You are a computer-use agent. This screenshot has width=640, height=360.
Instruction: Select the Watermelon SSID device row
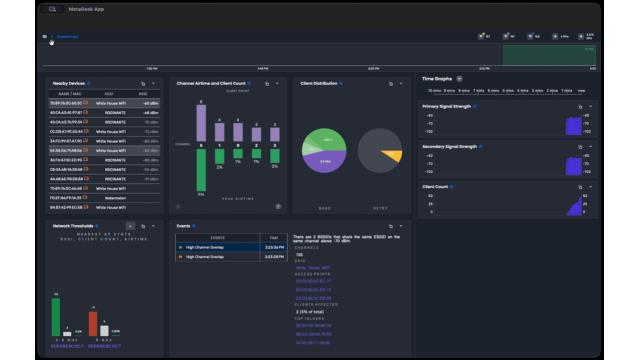click(104, 198)
